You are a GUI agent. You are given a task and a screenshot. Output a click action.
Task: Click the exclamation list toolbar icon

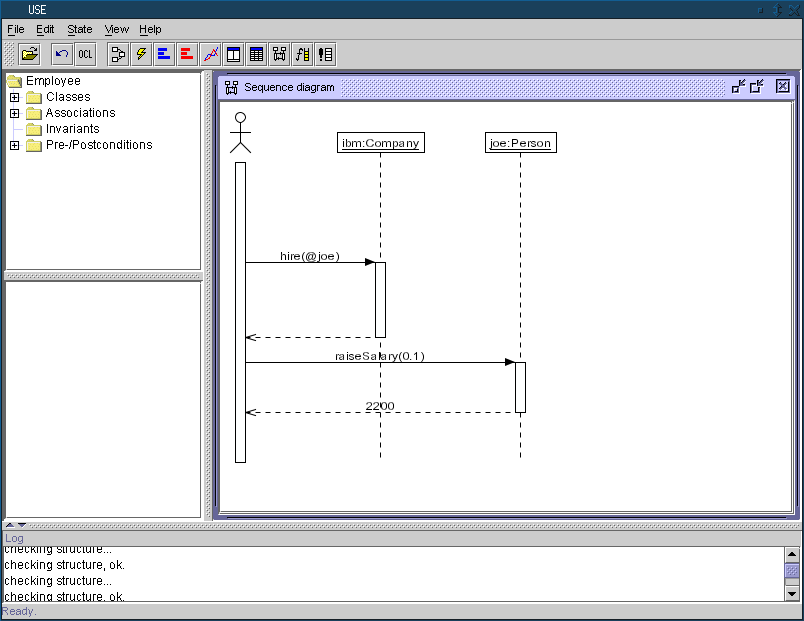(325, 54)
